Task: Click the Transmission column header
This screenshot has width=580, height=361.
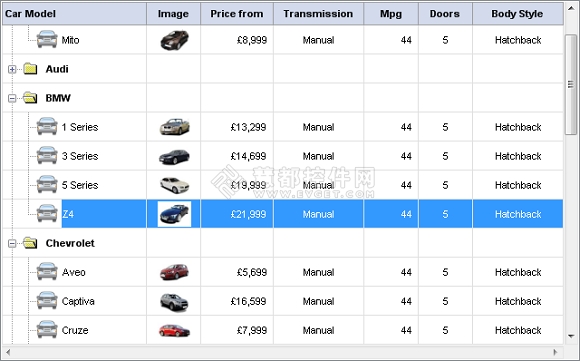Action: click(318, 14)
